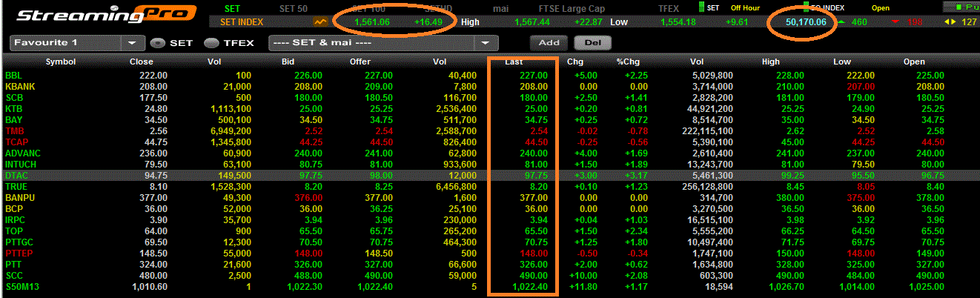Click the index value 1,561.06
Screen dimensions: 980x298
point(372,22)
